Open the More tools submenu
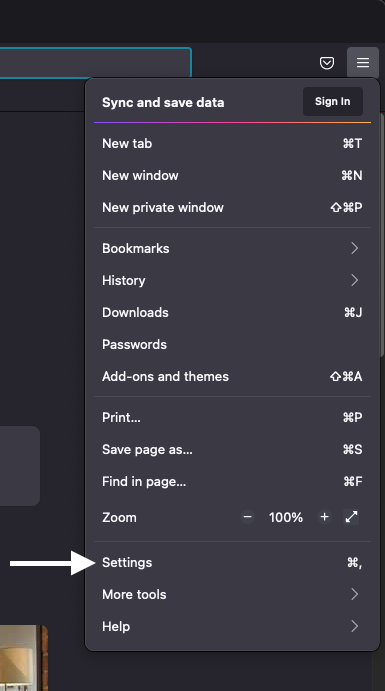The width and height of the screenshot is (385, 691). coord(232,594)
